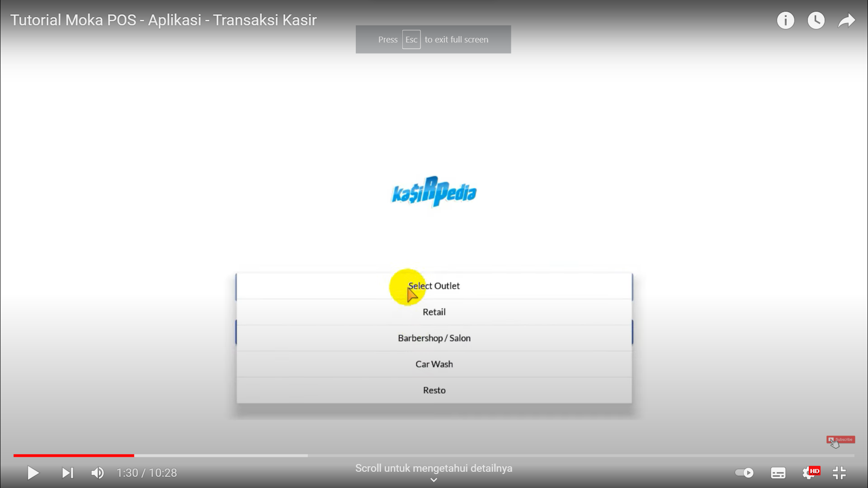Click the play button to resume video
Viewport: 868px width, 488px height.
[32, 473]
